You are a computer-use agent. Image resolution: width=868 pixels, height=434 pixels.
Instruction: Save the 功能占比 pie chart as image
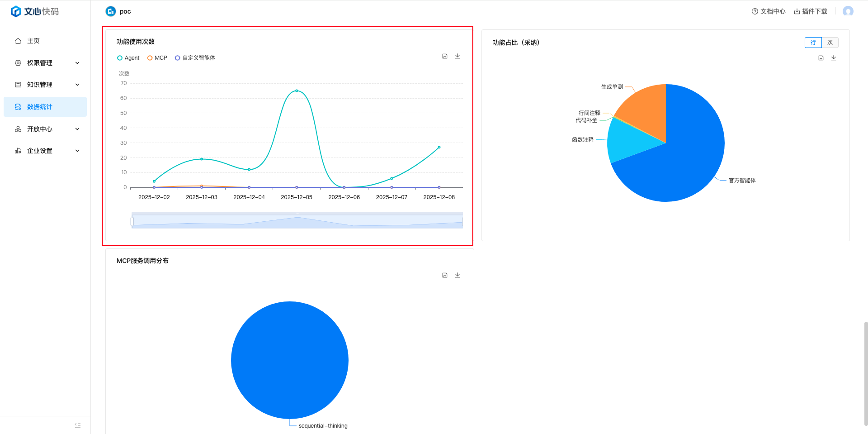821,58
